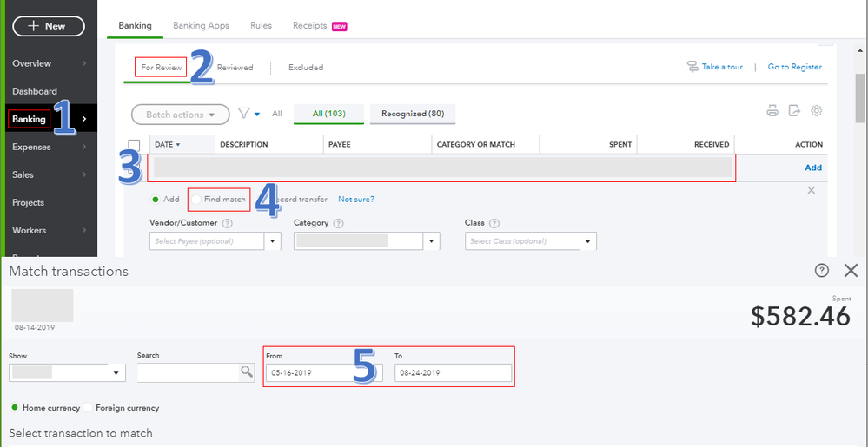Click the Take a tour icon

pos(692,66)
